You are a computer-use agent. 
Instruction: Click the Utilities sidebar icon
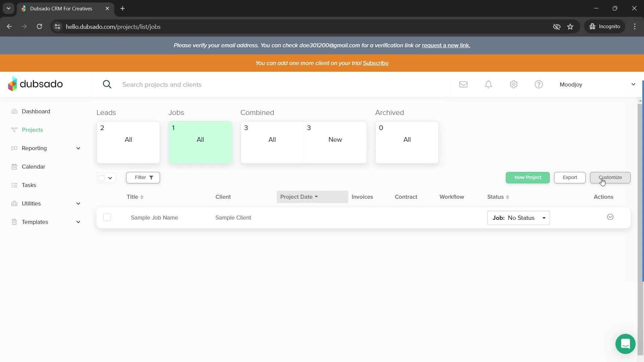(x=14, y=203)
